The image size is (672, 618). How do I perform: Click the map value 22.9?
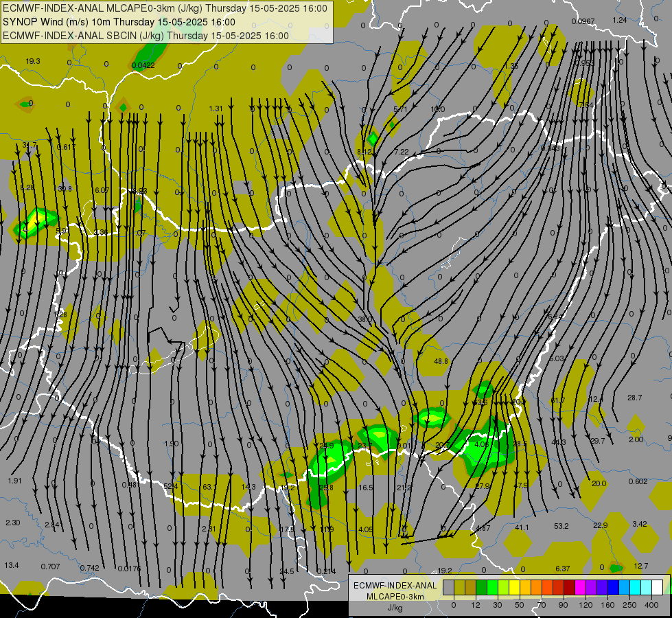coord(601,525)
